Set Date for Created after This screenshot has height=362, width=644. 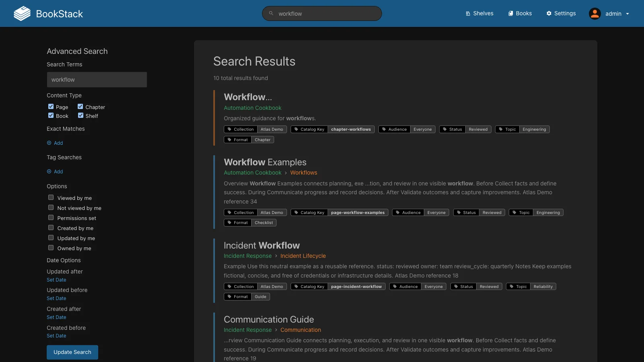(56, 317)
